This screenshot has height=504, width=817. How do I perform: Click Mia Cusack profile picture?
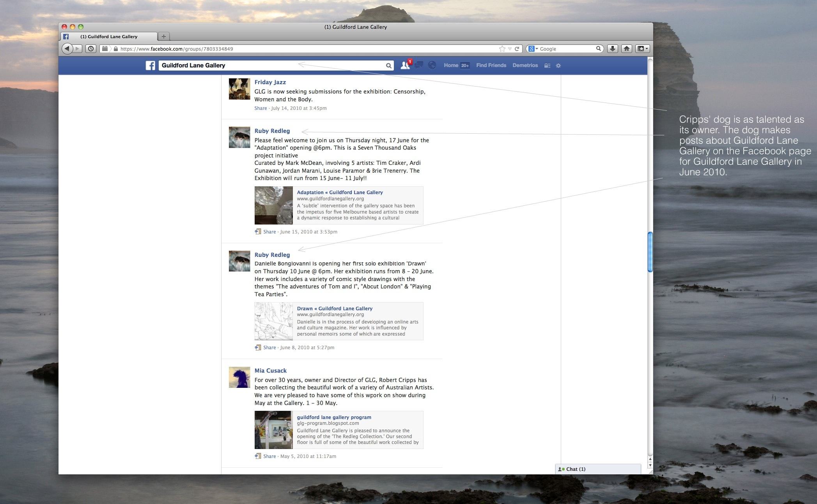pyautogui.click(x=239, y=377)
